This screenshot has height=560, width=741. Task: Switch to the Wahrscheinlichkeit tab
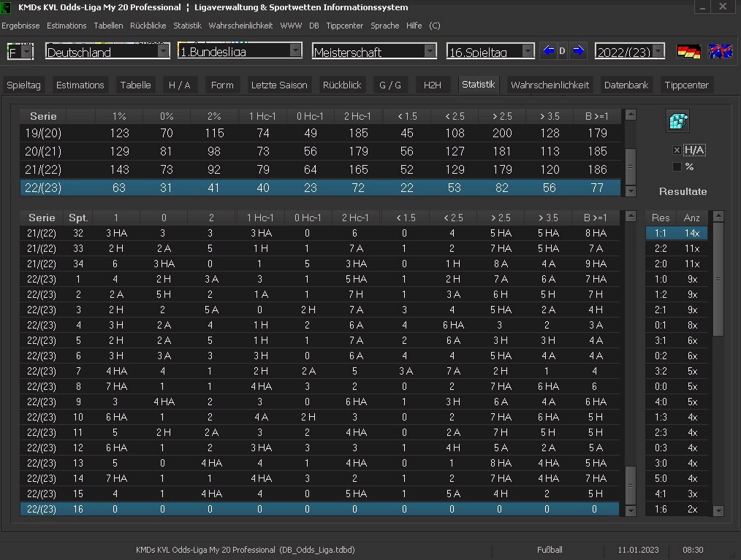click(550, 85)
